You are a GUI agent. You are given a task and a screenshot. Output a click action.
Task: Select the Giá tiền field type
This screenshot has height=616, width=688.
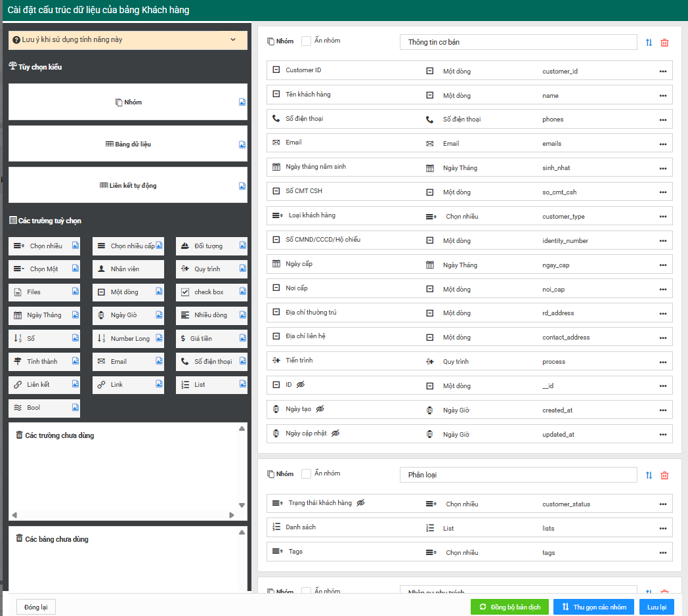pos(207,339)
